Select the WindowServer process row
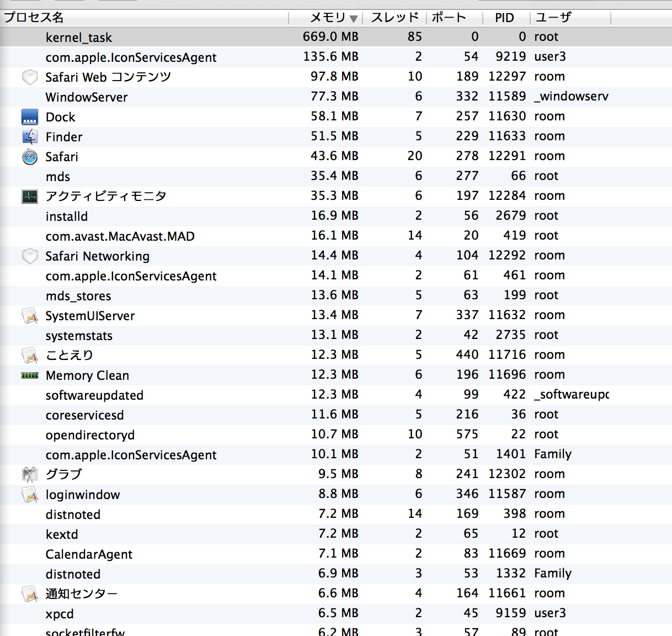 click(87, 97)
